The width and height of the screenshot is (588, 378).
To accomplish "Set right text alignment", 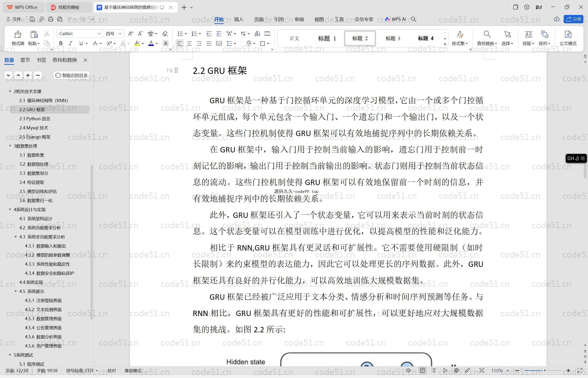I will tap(199, 43).
